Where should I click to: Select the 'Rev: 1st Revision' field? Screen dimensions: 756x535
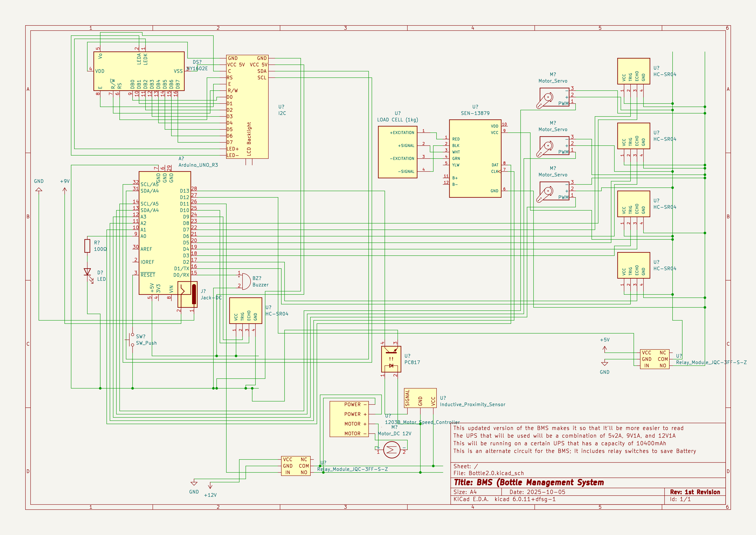tap(695, 492)
